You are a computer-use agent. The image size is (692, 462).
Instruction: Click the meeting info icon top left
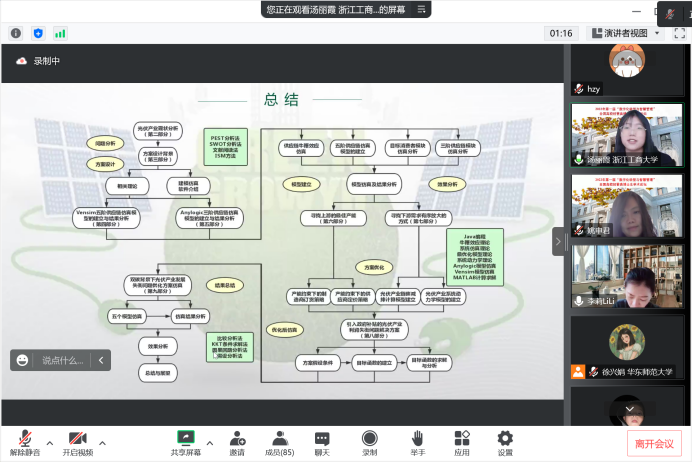[x=16, y=33]
